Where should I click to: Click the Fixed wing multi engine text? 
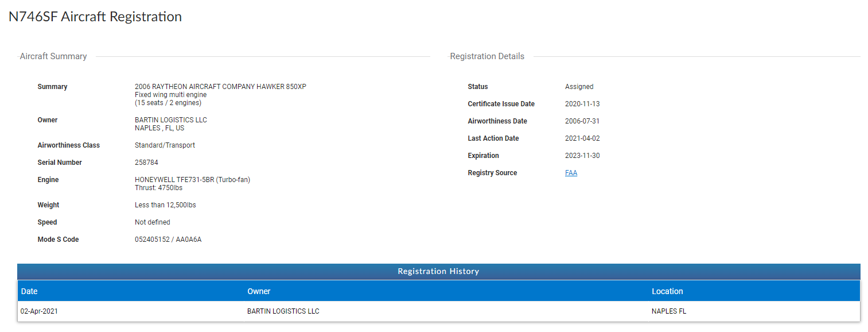pyautogui.click(x=170, y=95)
